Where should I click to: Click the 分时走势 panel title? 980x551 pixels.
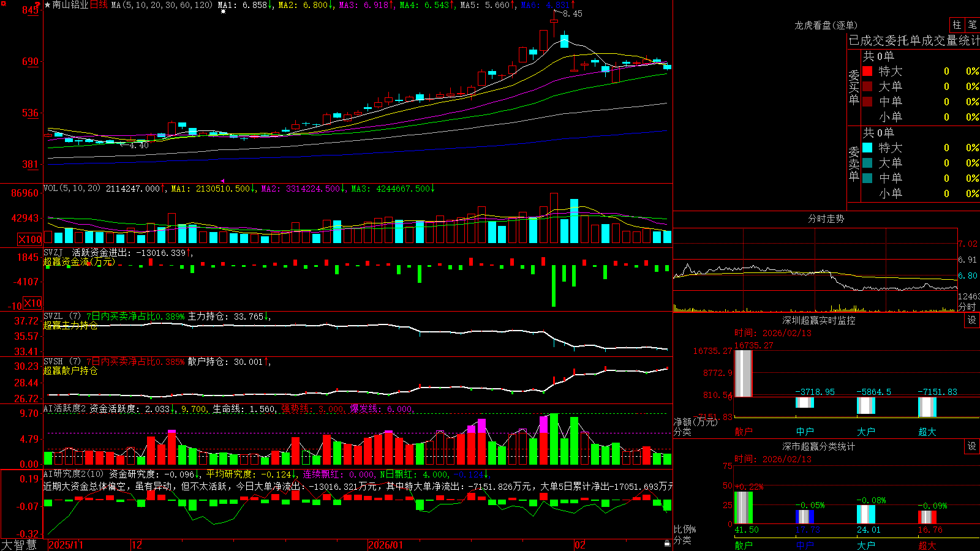click(826, 219)
